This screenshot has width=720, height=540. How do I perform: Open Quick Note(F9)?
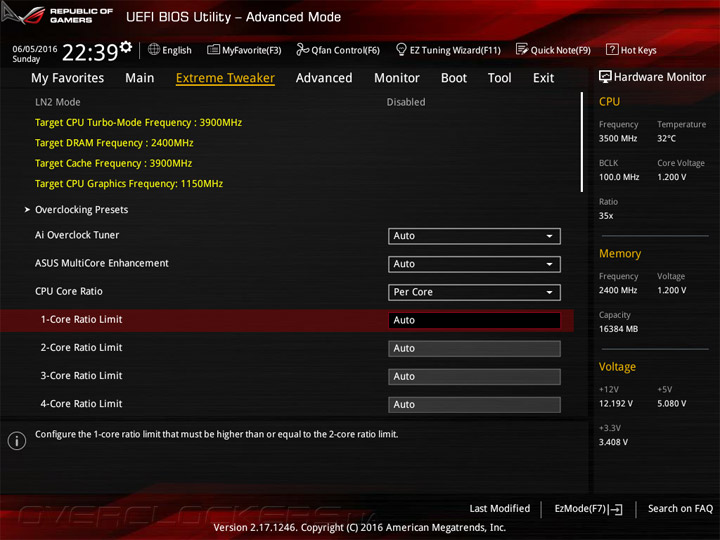(553, 50)
